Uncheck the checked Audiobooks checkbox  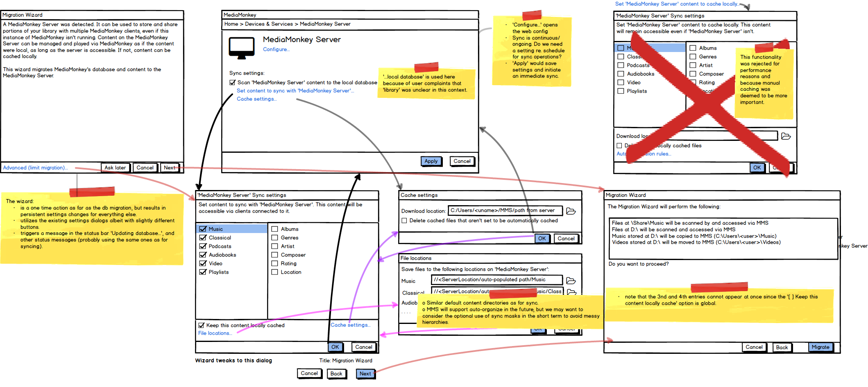pyautogui.click(x=203, y=255)
